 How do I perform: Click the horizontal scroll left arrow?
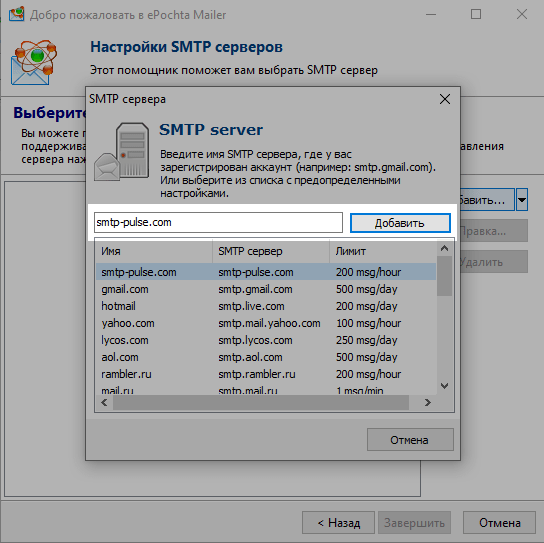[104, 402]
